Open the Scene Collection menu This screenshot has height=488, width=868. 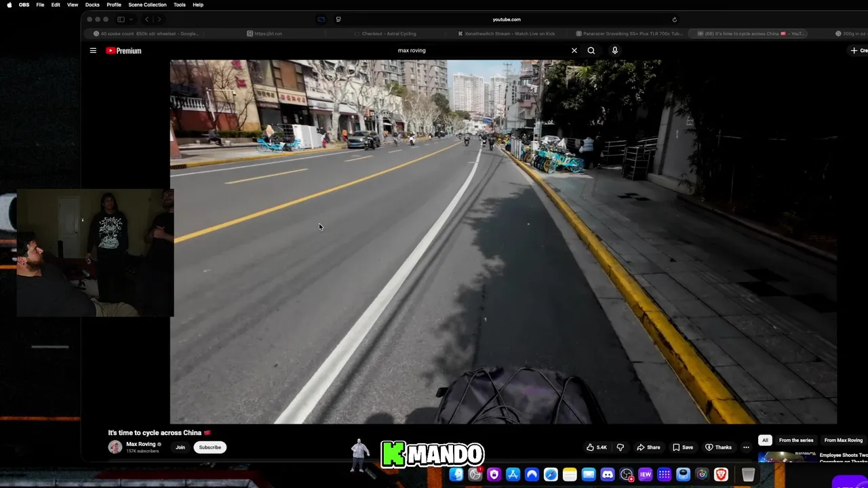coord(147,5)
